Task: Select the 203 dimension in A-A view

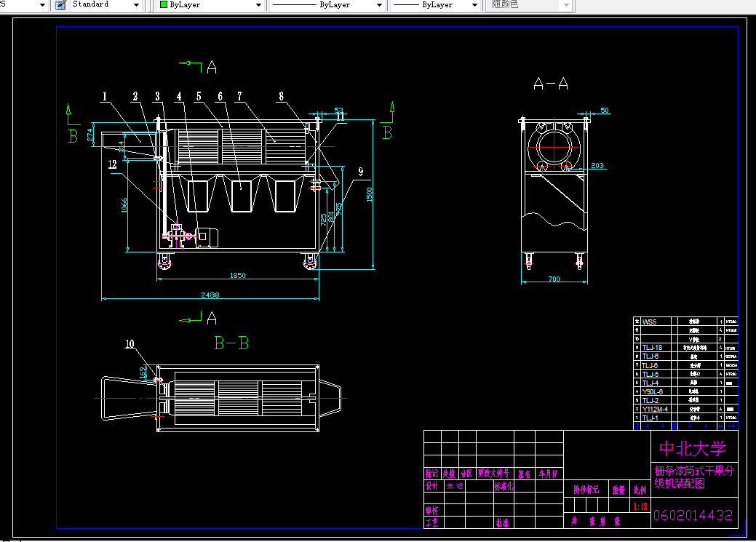Action: point(597,165)
